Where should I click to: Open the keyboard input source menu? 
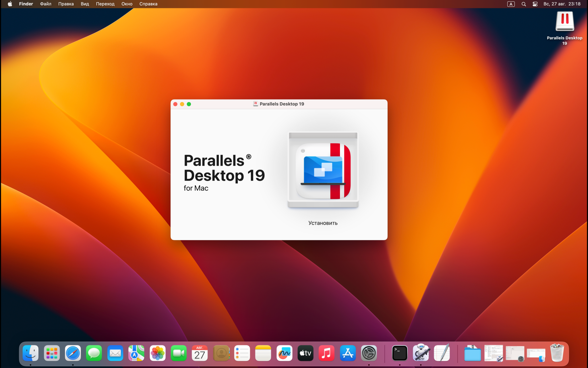(x=511, y=4)
